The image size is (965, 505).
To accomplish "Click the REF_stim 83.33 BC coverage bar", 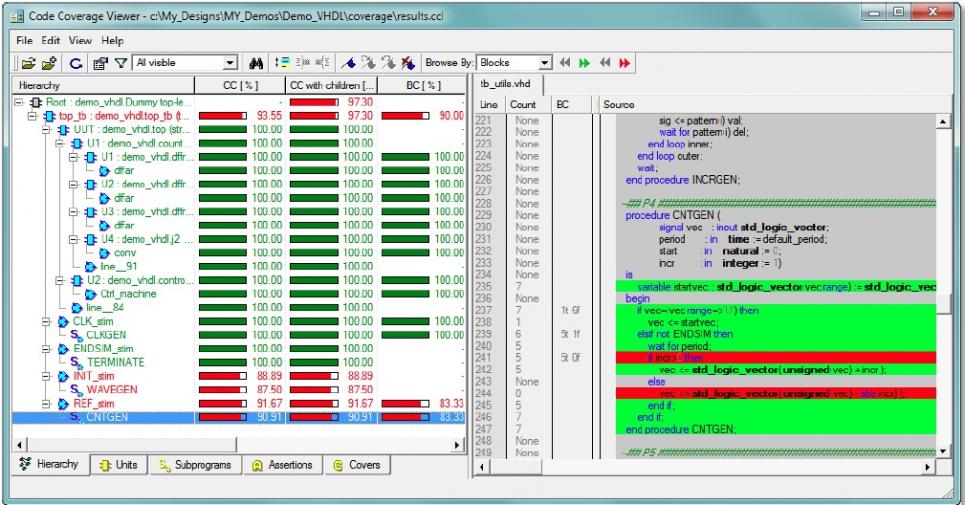I will [405, 404].
